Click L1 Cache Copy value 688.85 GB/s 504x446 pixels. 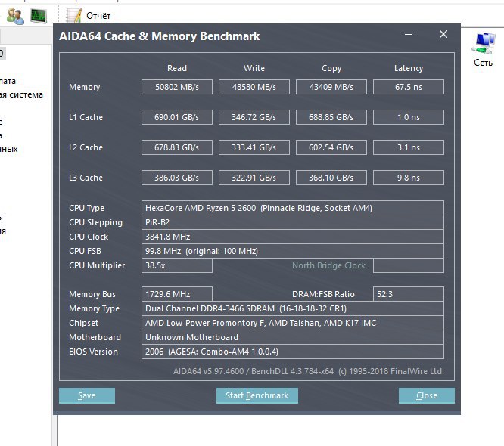pos(331,117)
